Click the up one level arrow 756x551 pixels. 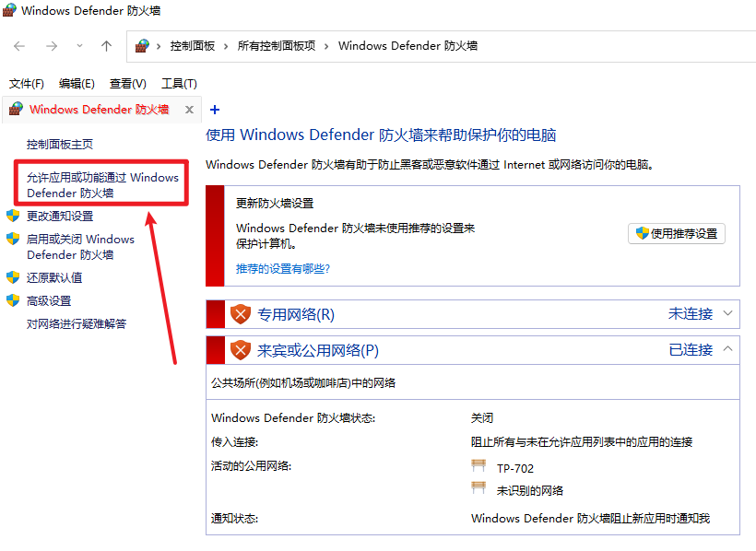[x=107, y=46]
